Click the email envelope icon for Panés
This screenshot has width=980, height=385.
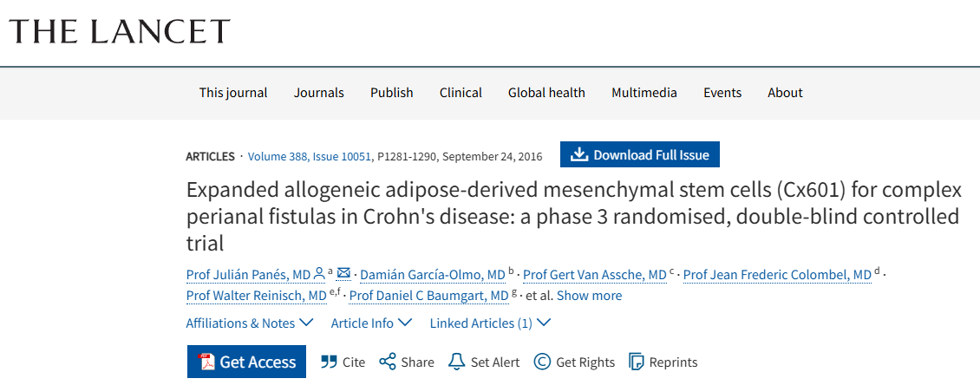coord(343,274)
